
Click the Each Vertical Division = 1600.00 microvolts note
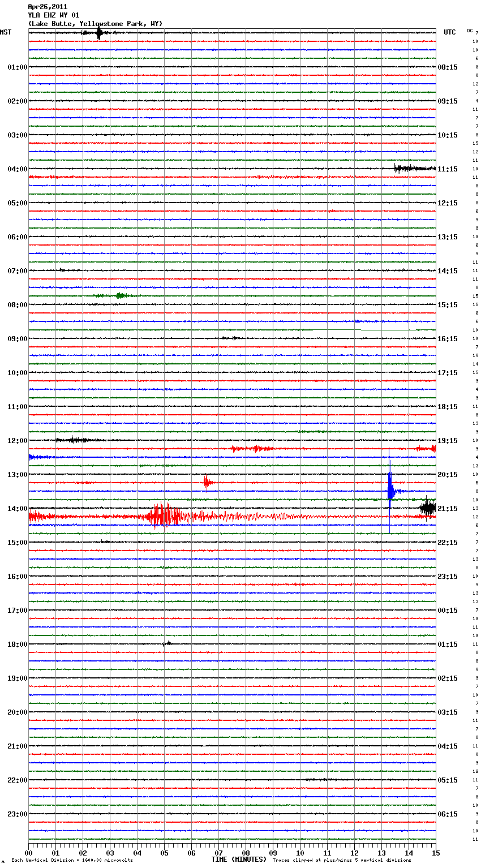[72, 861]
